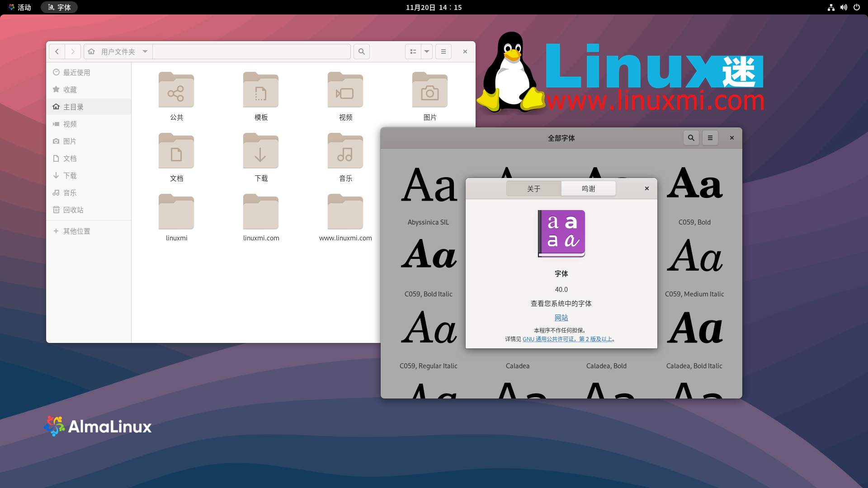Select 主目录 in the sidebar
Image resolution: width=868 pixels, height=488 pixels.
(89, 107)
